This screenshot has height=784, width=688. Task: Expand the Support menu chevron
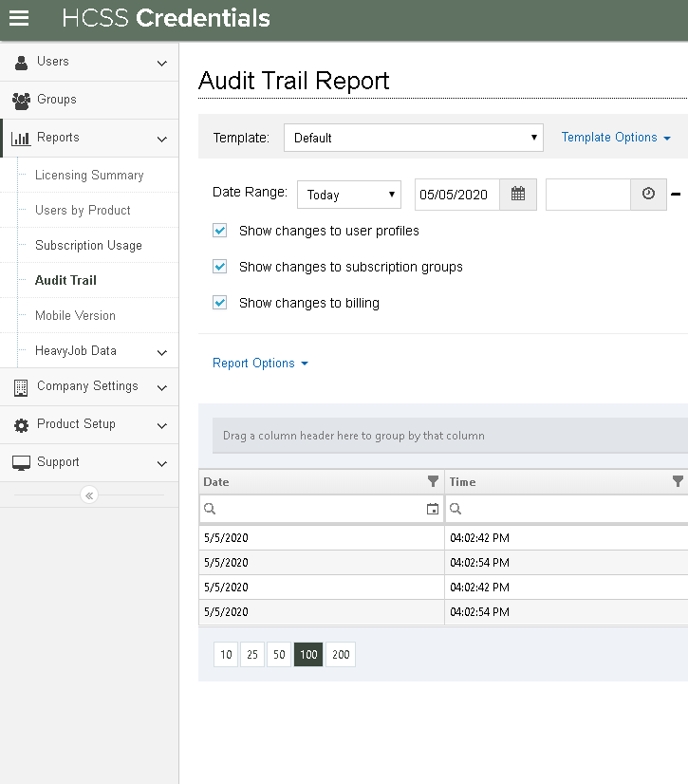(162, 464)
